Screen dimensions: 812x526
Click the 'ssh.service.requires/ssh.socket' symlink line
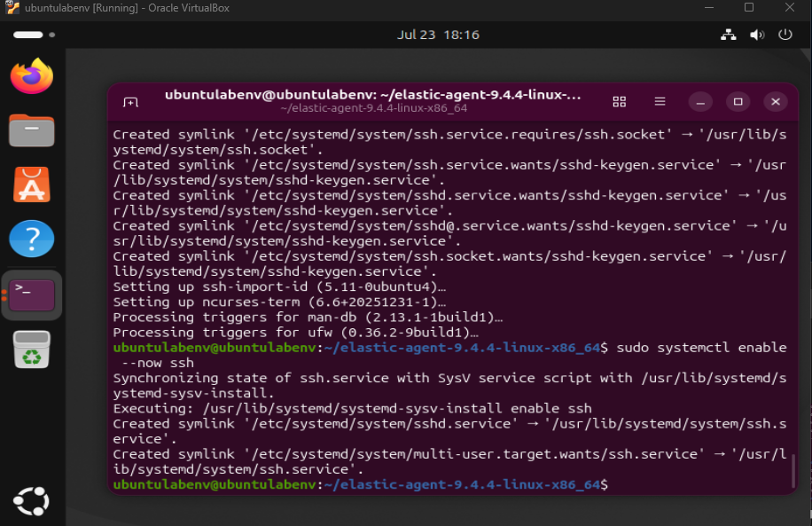pos(449,142)
